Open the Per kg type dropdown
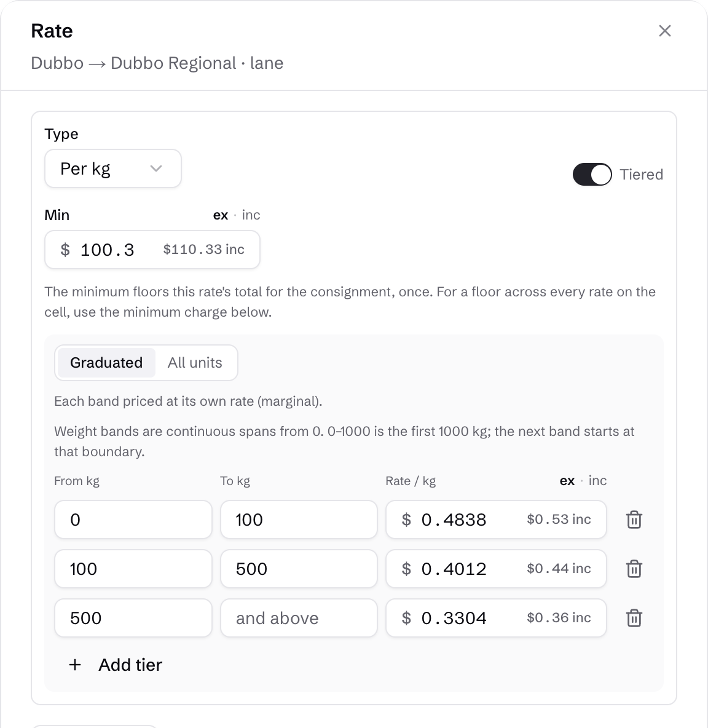The width and height of the screenshot is (708, 728). click(x=112, y=168)
